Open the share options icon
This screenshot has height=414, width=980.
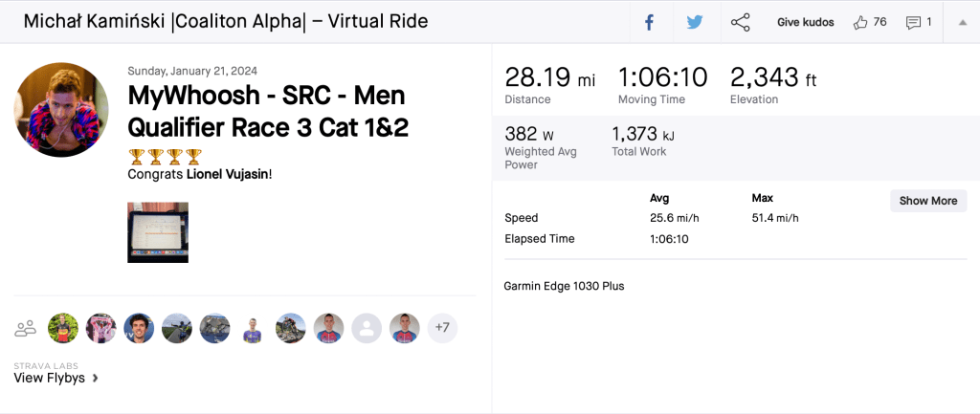[740, 23]
